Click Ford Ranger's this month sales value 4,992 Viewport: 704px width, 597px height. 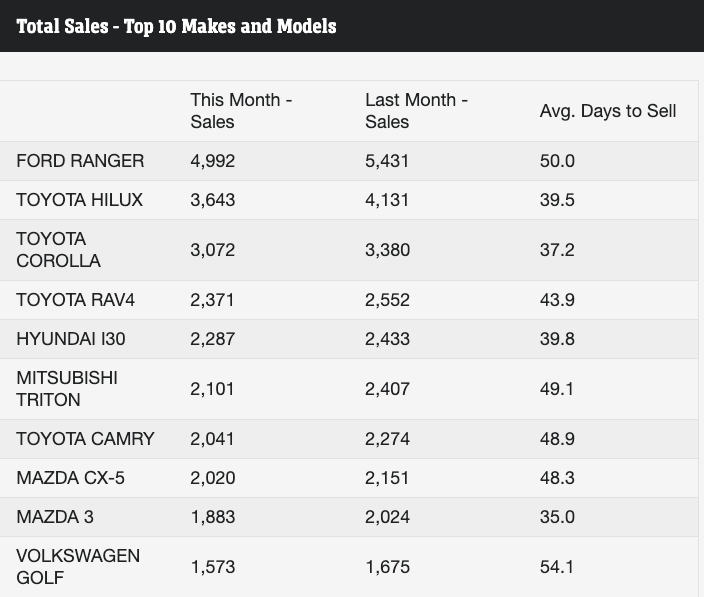(x=213, y=161)
